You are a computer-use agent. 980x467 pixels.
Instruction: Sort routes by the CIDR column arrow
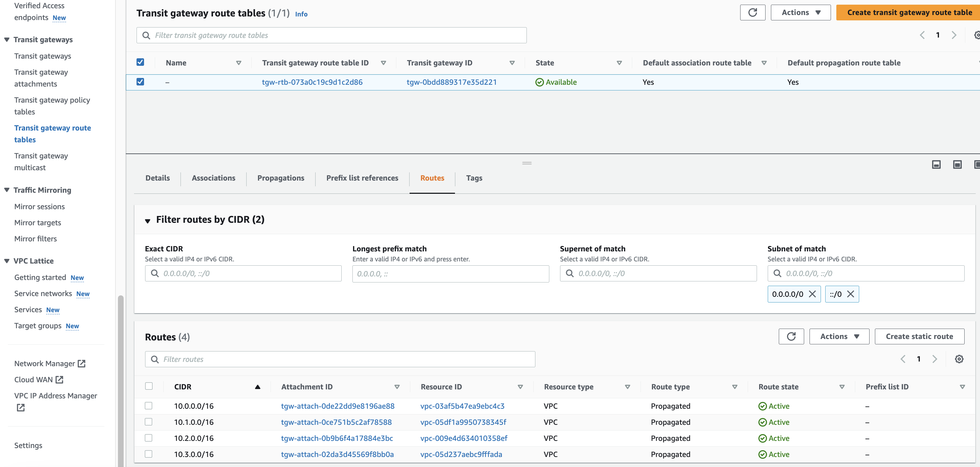[x=258, y=387]
